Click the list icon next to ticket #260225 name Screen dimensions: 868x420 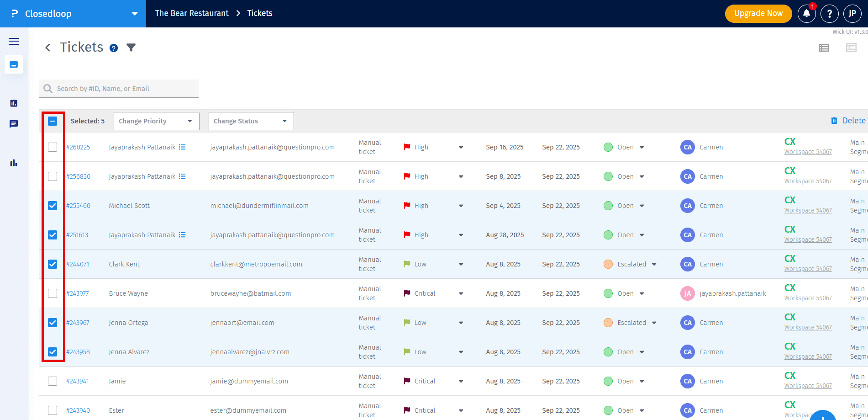tap(182, 147)
